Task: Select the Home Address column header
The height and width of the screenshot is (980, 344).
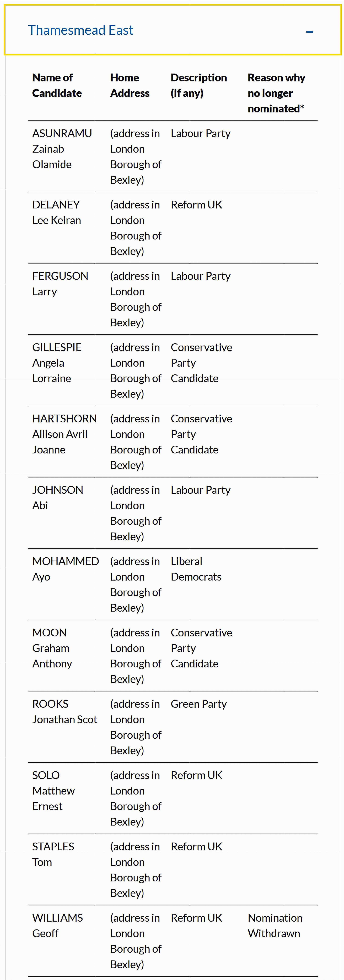Action: click(x=130, y=85)
